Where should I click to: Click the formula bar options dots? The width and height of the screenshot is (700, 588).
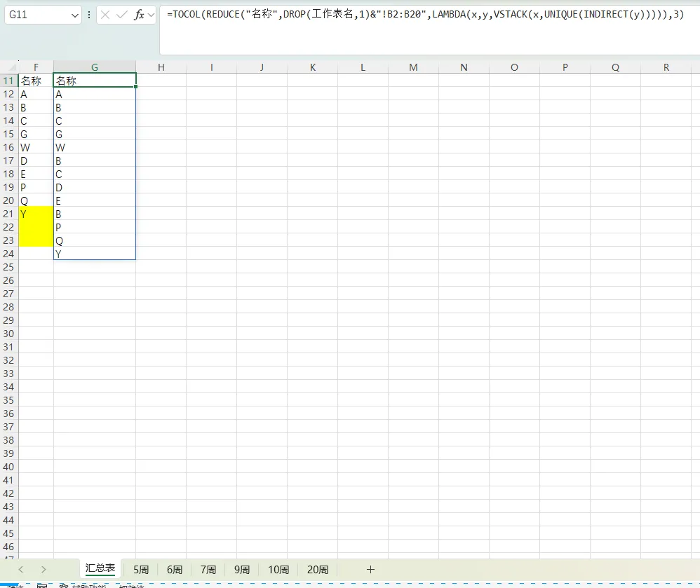tap(89, 15)
